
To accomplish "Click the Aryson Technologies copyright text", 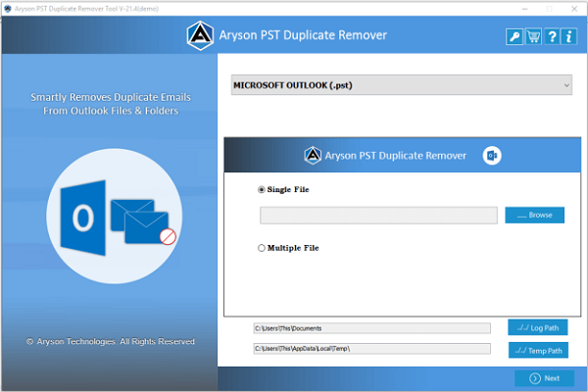I will (x=111, y=341).
